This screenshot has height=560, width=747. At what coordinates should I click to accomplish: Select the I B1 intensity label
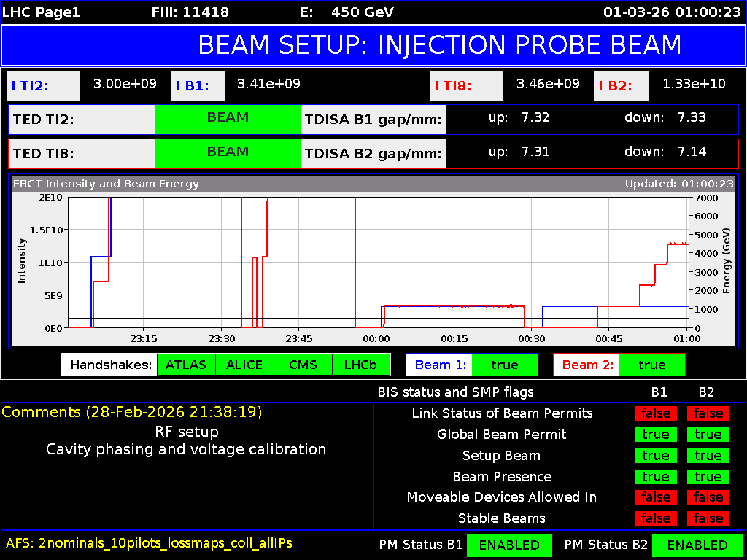pos(198,85)
